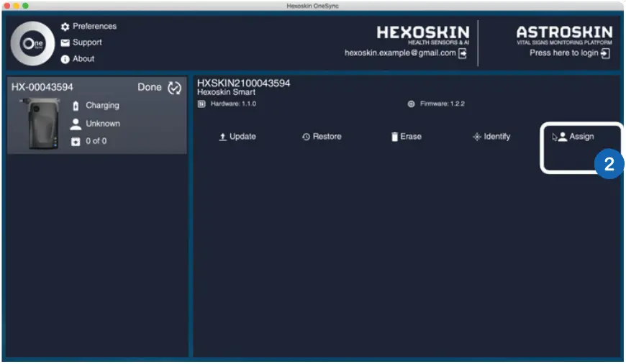Click the Update upload arrow icon

tap(223, 137)
